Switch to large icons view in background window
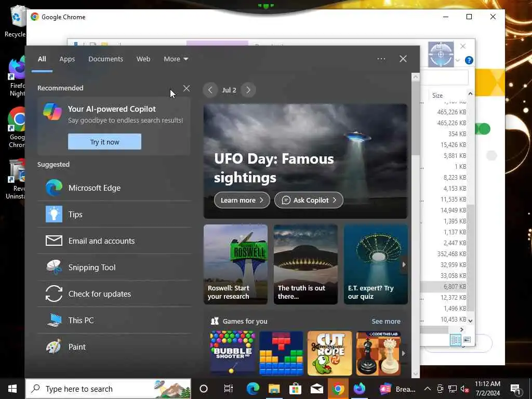Screen dimensions: 532x399 [467, 340]
